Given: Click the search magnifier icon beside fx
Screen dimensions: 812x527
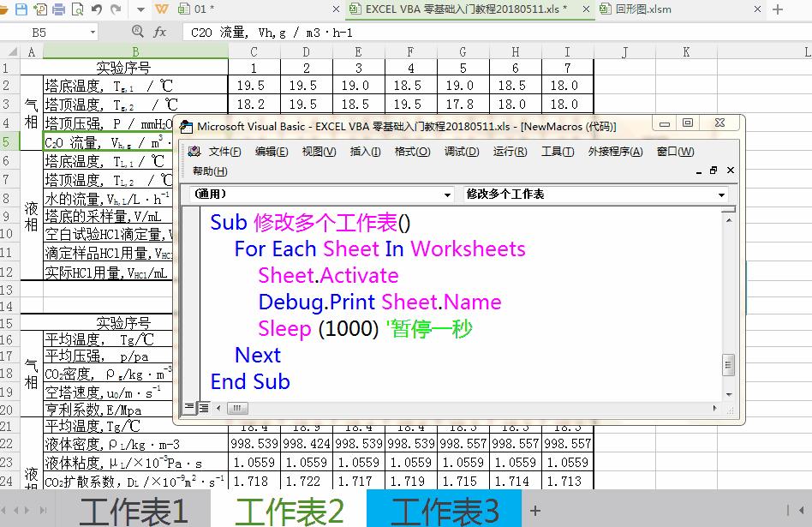Looking at the screenshot, I should point(139,31).
